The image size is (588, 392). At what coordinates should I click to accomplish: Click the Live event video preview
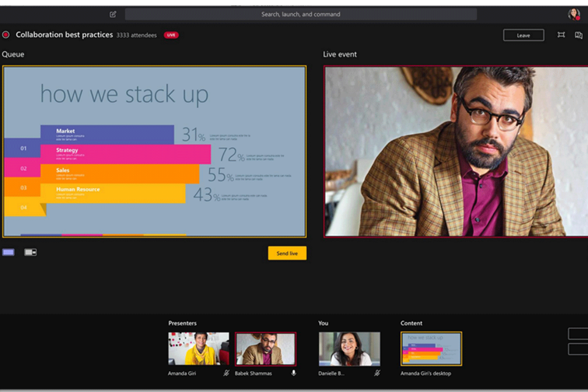pos(456,151)
